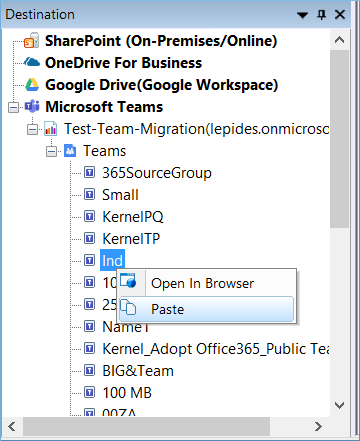Click the team icon beside Kernel_Adopt Office365
This screenshot has width=360, height=441.
[x=89, y=349]
